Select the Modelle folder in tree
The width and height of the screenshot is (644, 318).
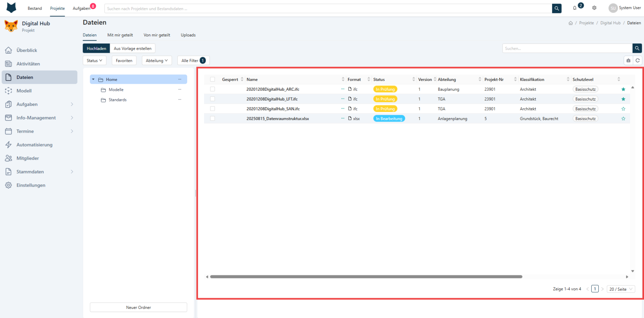(x=116, y=90)
